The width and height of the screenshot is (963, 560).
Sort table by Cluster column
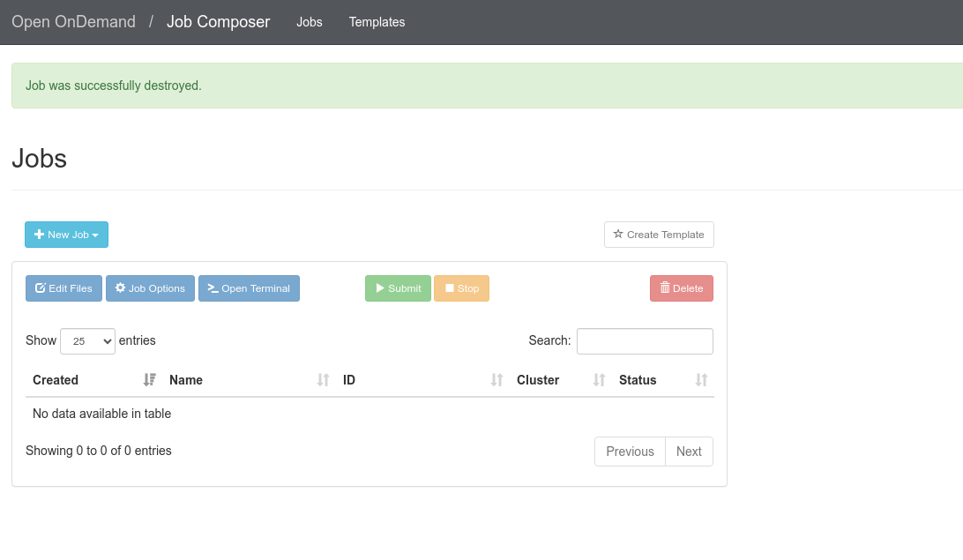(538, 380)
